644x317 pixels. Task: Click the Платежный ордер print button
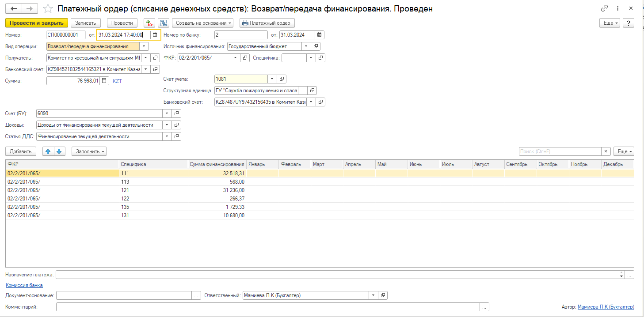(267, 23)
